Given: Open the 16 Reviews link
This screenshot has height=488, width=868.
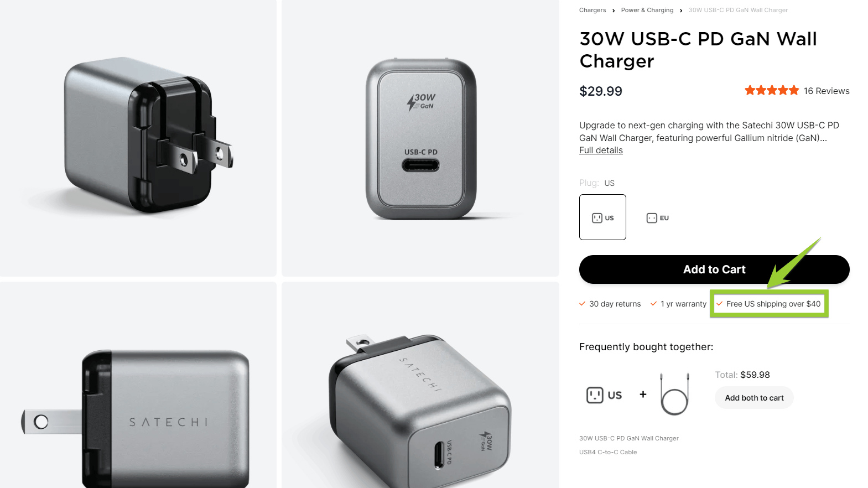Looking at the screenshot, I should pyautogui.click(x=827, y=91).
